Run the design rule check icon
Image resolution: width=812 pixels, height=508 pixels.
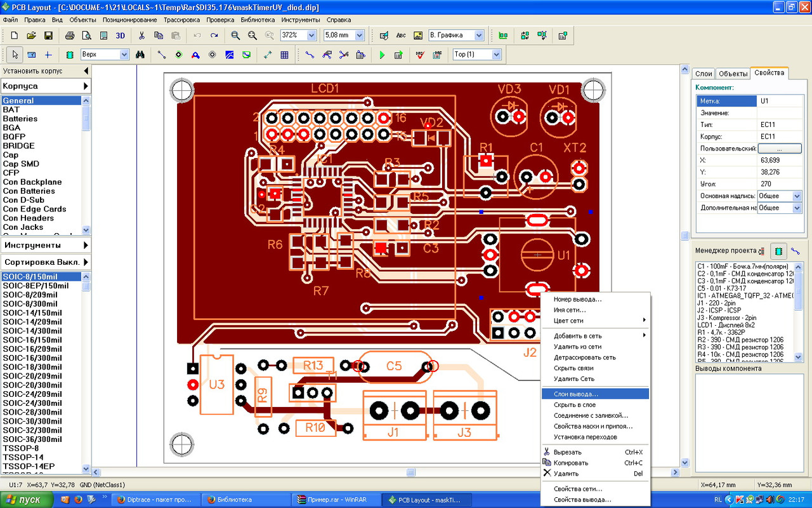(x=420, y=55)
